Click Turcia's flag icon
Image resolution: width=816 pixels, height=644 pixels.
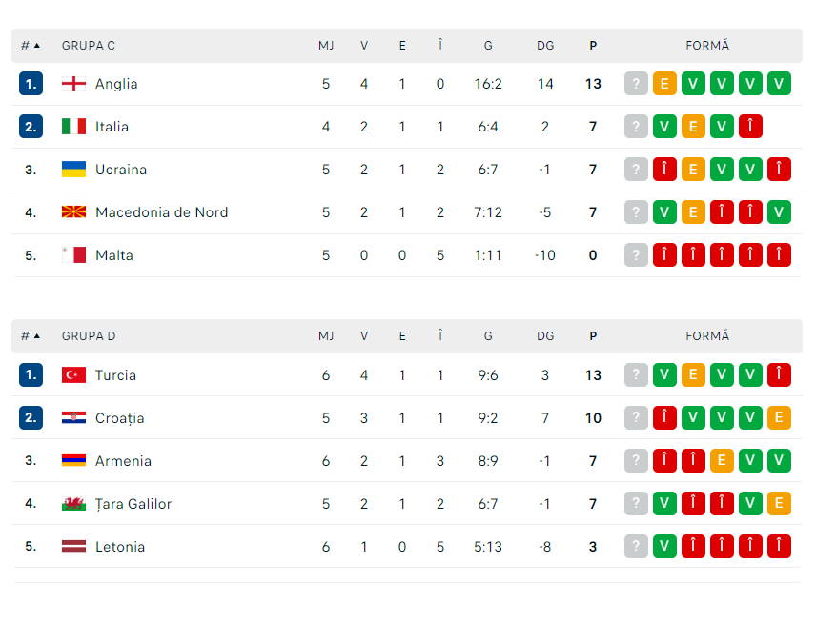(x=74, y=374)
